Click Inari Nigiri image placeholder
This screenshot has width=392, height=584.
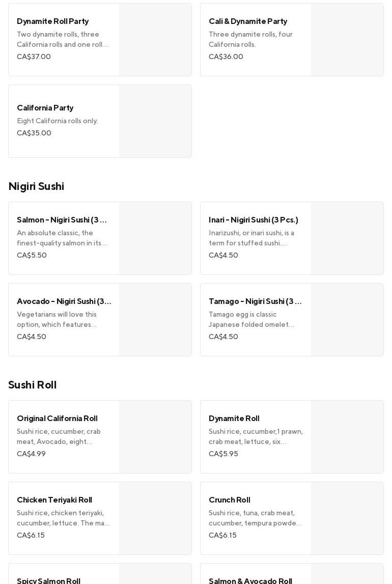pos(347,238)
